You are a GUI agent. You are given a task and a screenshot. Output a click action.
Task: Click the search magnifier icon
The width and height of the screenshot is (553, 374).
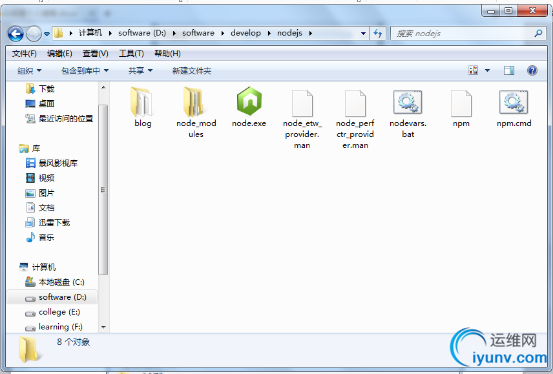click(538, 34)
